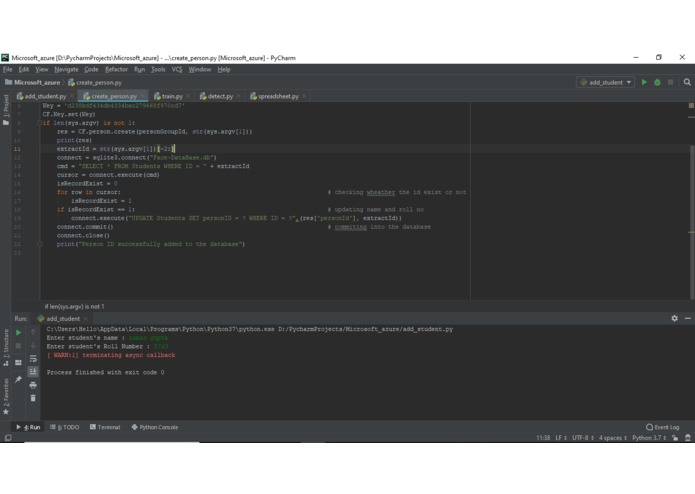Restore layout icon in Run panel
Viewport: 695px width, 494px height.
pos(18,362)
